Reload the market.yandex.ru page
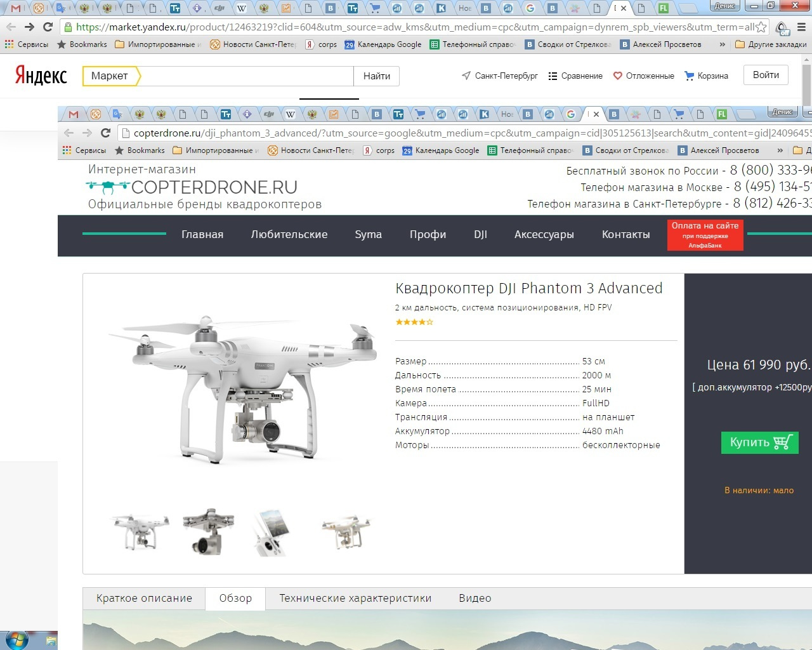Image resolution: width=812 pixels, height=650 pixels. pos(48,27)
